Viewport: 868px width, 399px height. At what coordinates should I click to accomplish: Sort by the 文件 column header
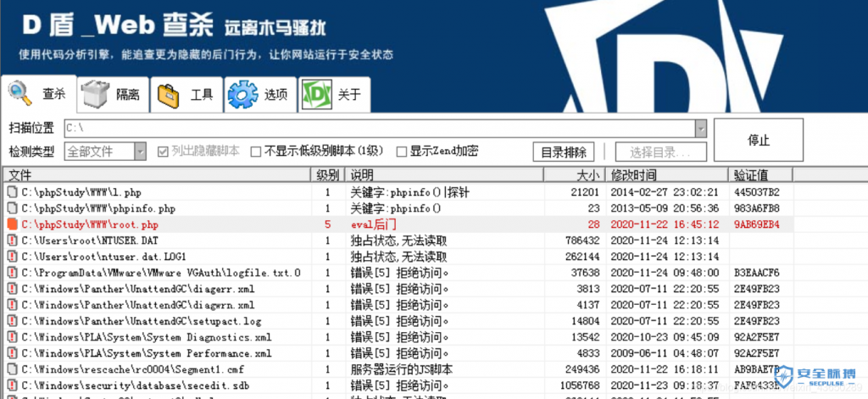click(156, 175)
